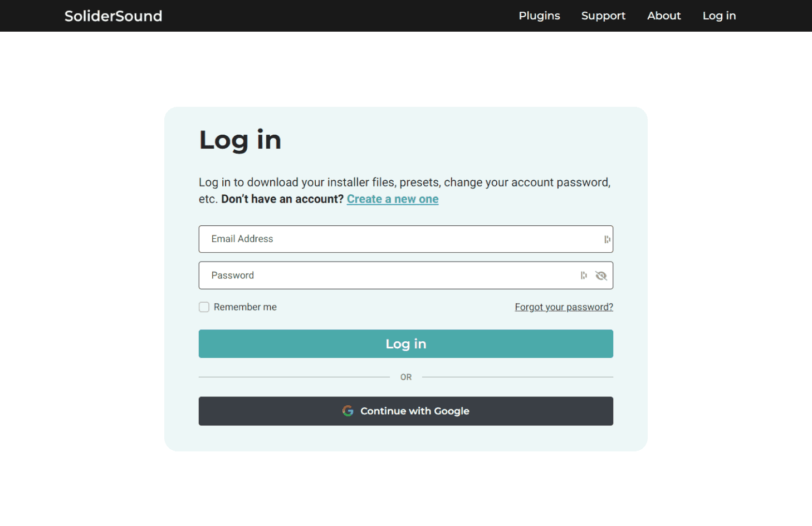Open the Forgot your password link
Image resolution: width=812 pixels, height=526 pixels.
(564, 307)
